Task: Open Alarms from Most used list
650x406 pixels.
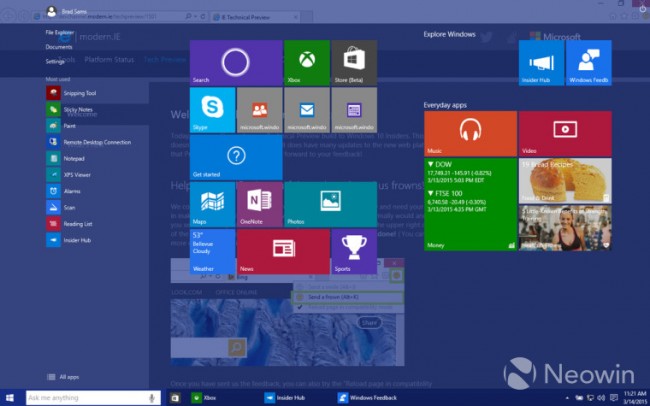Action: tap(63, 191)
